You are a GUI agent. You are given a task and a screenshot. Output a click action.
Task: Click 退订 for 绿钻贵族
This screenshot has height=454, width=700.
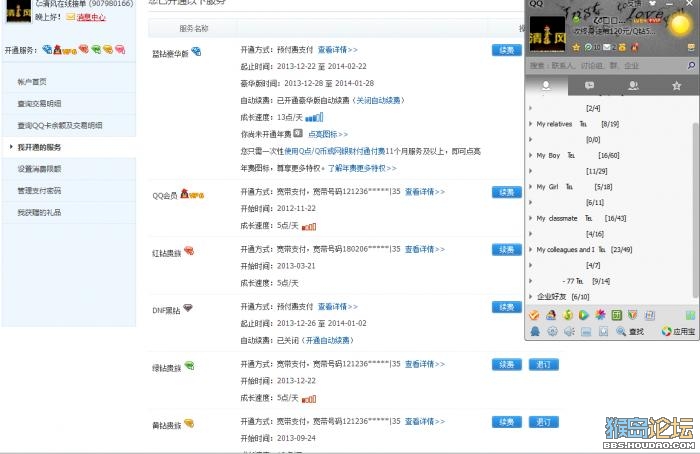point(544,365)
